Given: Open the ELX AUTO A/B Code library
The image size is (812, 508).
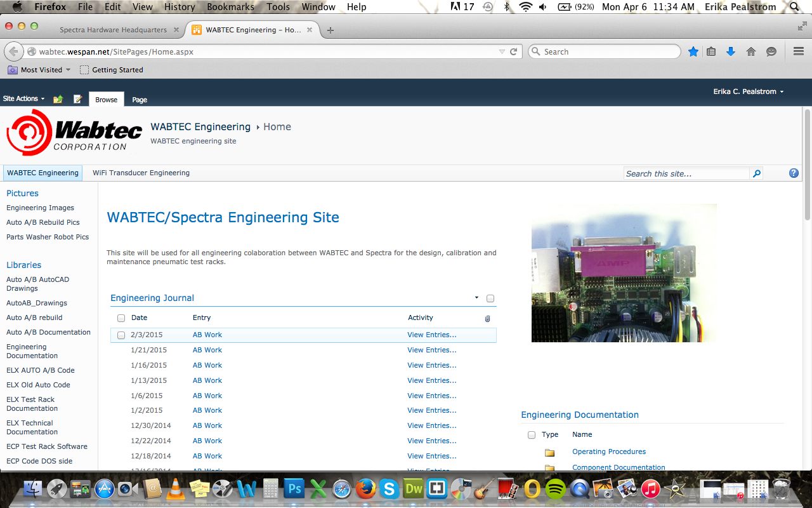Looking at the screenshot, I should [41, 370].
